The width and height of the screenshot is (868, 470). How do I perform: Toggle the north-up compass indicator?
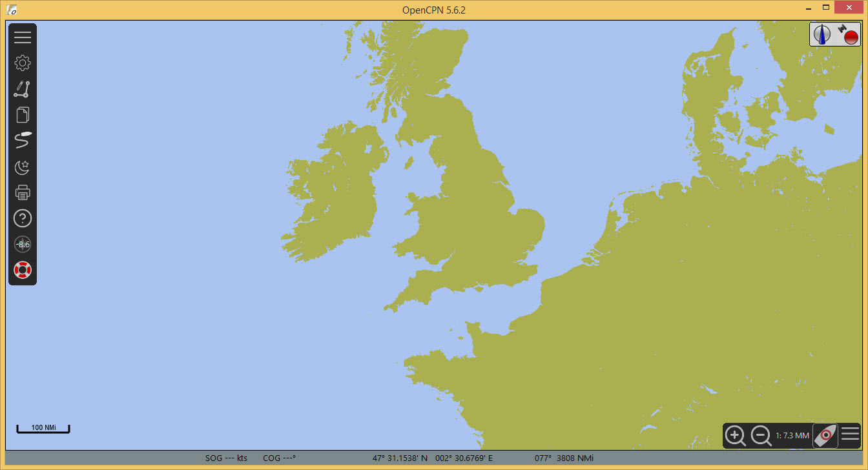[x=822, y=34]
